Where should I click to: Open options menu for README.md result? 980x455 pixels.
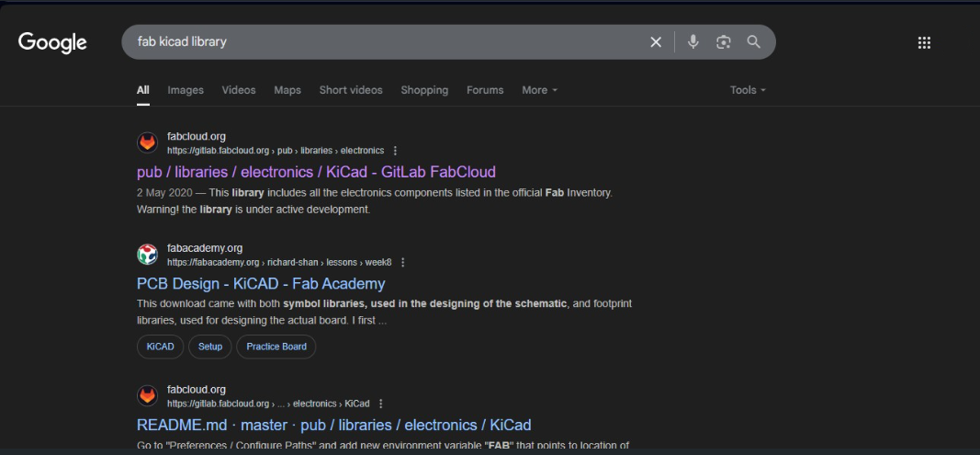pos(381,404)
